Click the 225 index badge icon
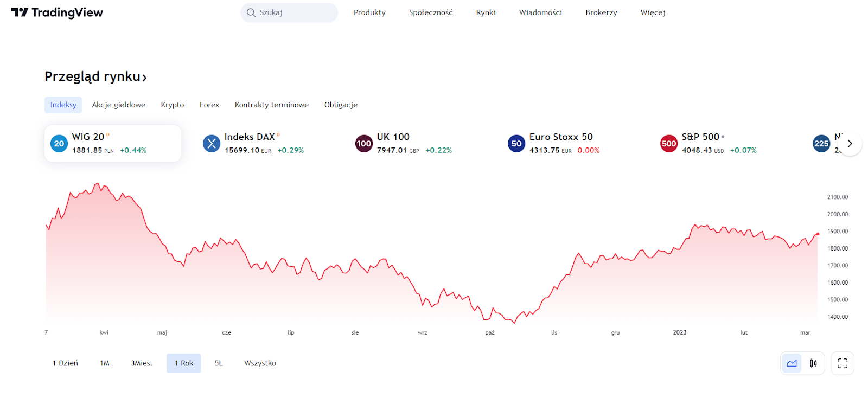The width and height of the screenshot is (868, 417). pos(821,144)
